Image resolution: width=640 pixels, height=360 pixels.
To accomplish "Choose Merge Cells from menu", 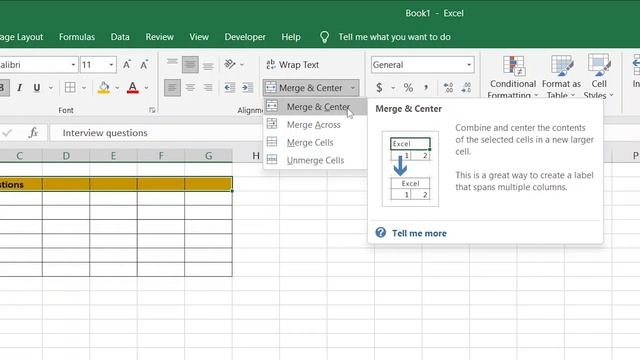I will pos(315,142).
